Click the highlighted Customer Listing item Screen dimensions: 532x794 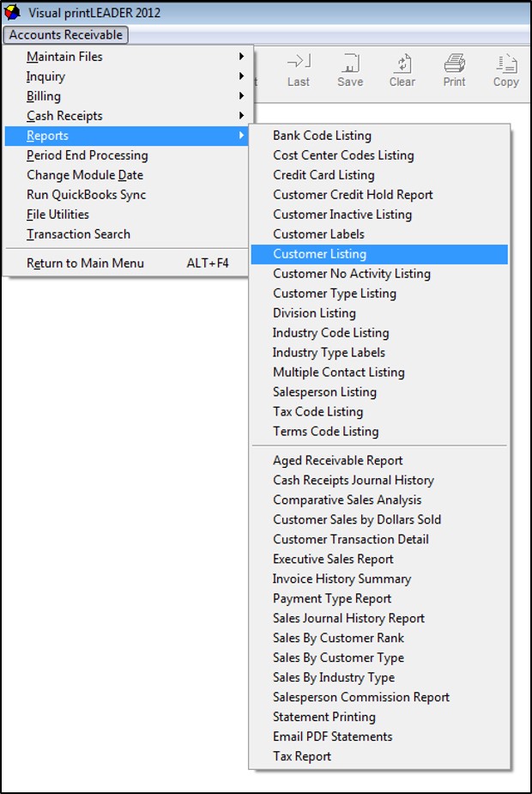coord(379,254)
